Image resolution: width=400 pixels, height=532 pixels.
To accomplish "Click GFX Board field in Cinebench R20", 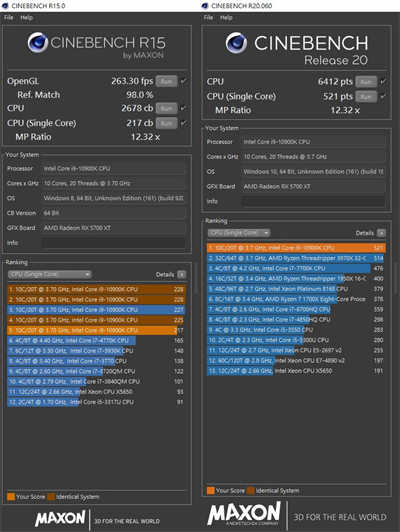I will [313, 187].
